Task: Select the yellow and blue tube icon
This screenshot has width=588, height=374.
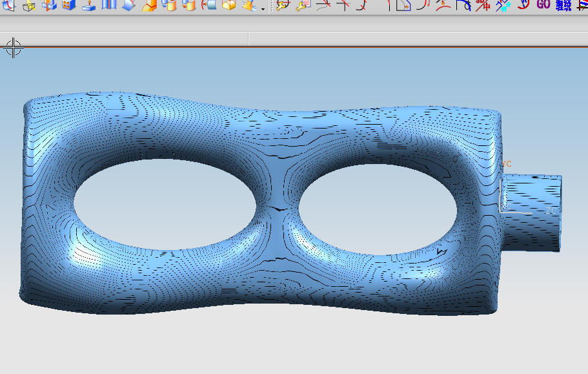Action: 249,5
